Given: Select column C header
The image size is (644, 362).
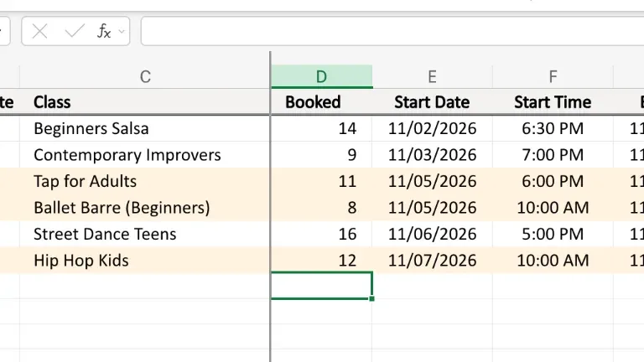Looking at the screenshot, I should (145, 76).
